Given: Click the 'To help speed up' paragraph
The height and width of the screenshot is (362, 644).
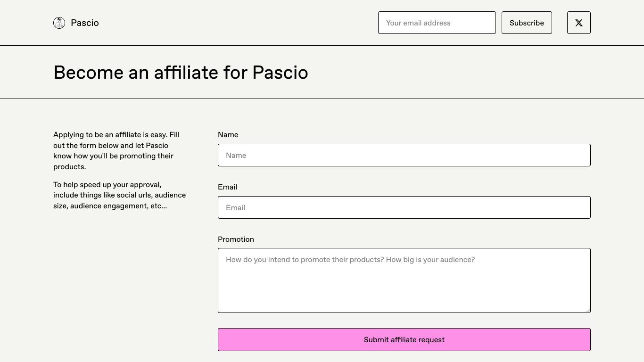Looking at the screenshot, I should point(119,195).
